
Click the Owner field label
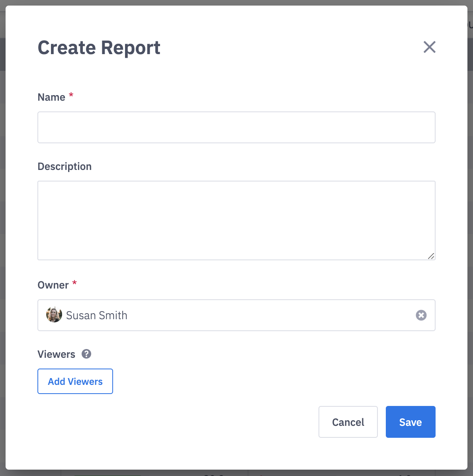[53, 285]
